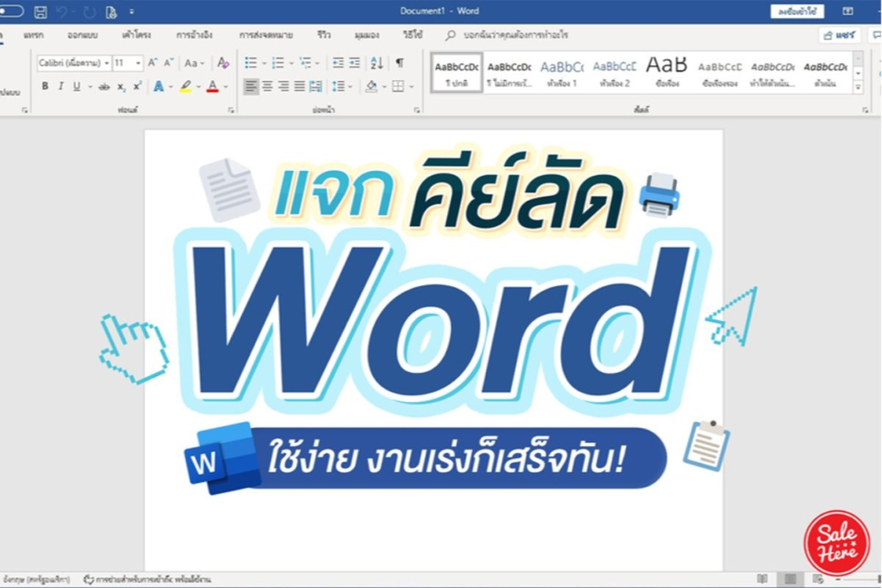Switch to the รีวิว (Review) tab
Viewport: 882px width, 588px height.
(324, 35)
